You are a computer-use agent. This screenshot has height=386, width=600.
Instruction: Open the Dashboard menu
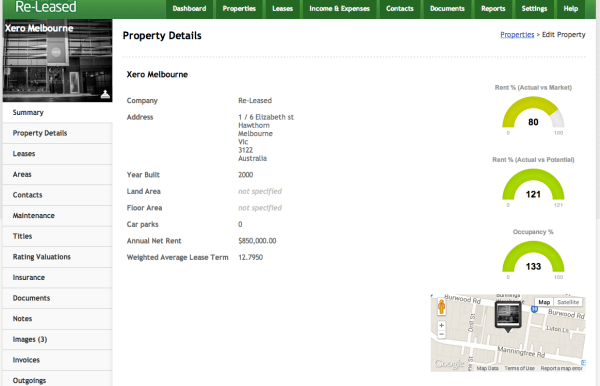pos(189,9)
